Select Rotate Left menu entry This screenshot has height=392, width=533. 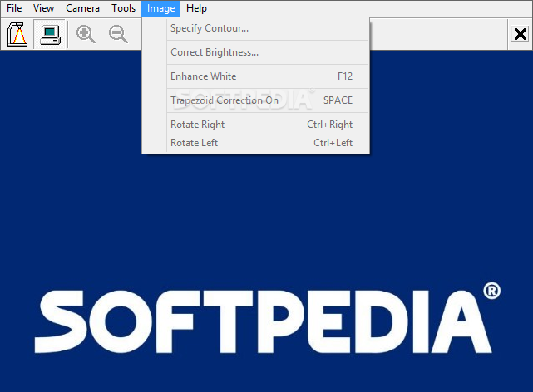[255, 143]
